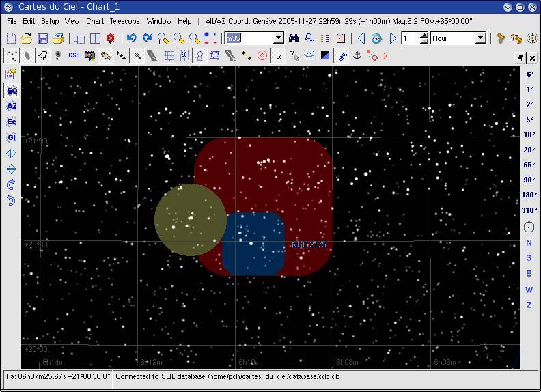Create a new chart with blank page icon
This screenshot has height=392, width=541.
click(12, 38)
